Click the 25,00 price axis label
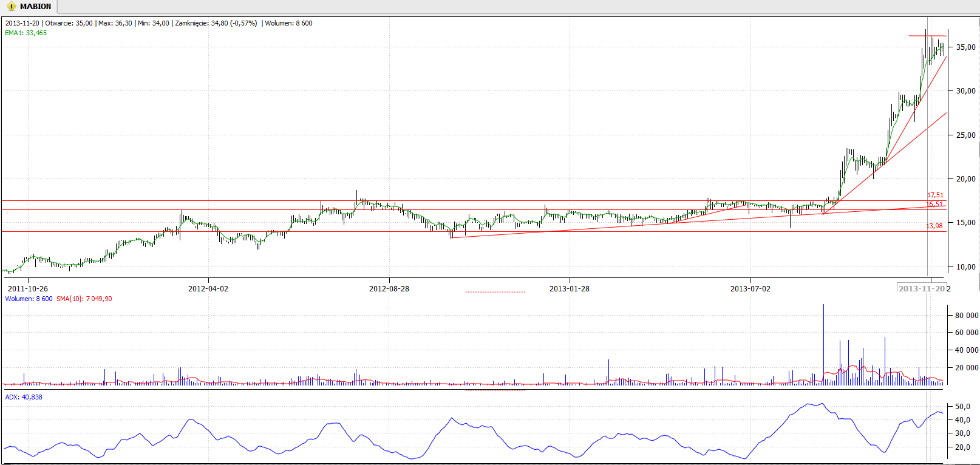980x465 pixels. [966, 135]
